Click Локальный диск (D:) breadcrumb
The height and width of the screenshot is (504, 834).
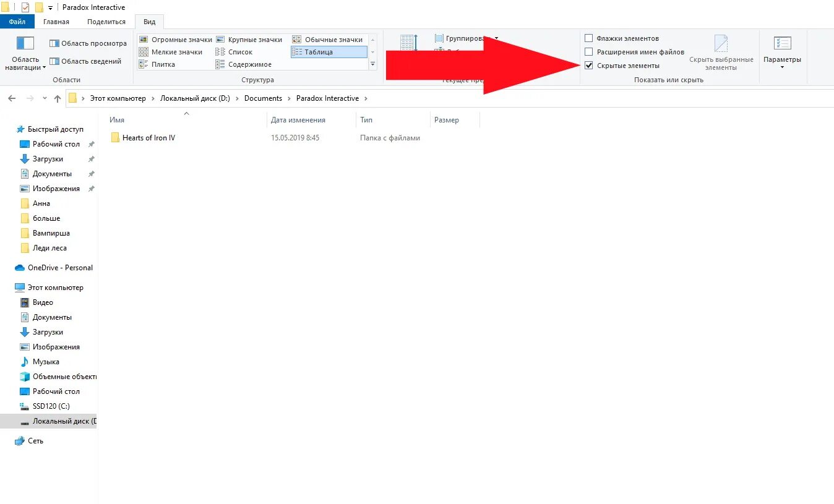click(x=195, y=98)
